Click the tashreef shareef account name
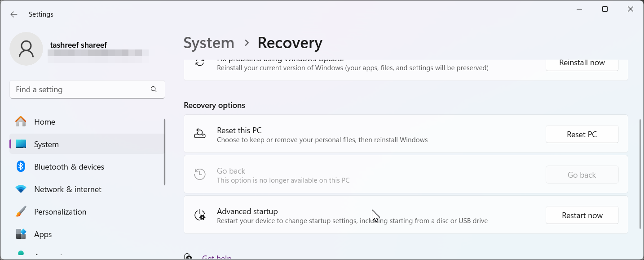The width and height of the screenshot is (644, 260). (79, 45)
